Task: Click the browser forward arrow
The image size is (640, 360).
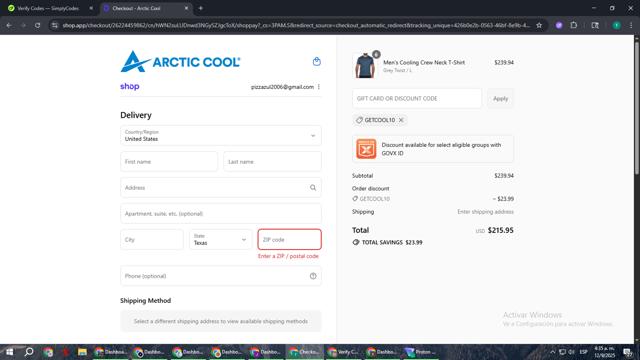Action: pos(23,25)
